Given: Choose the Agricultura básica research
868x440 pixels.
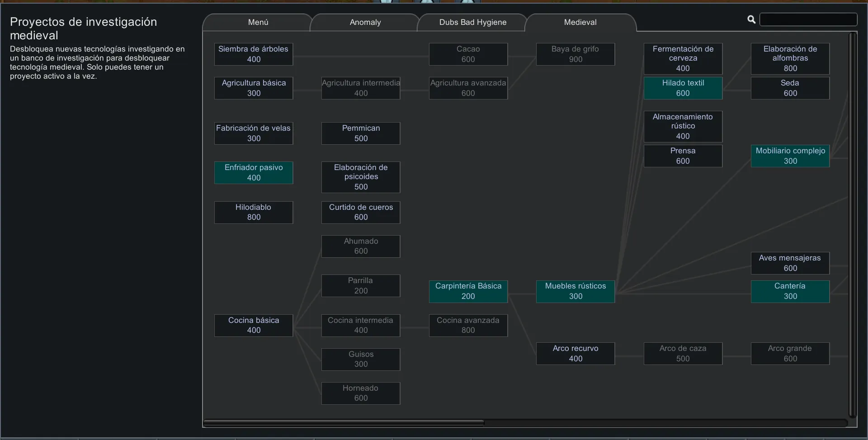Looking at the screenshot, I should pyautogui.click(x=253, y=88).
